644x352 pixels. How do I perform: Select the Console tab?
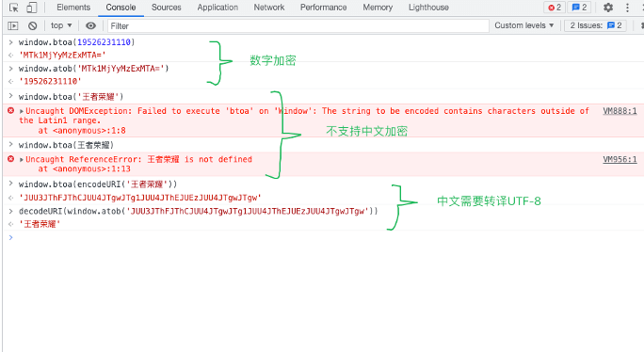pos(121,8)
